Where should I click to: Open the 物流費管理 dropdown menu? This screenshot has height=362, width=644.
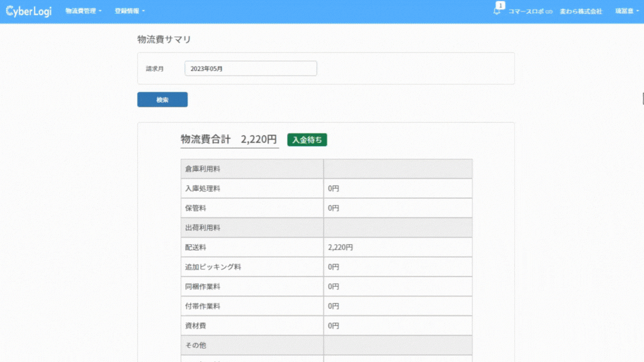coord(83,11)
